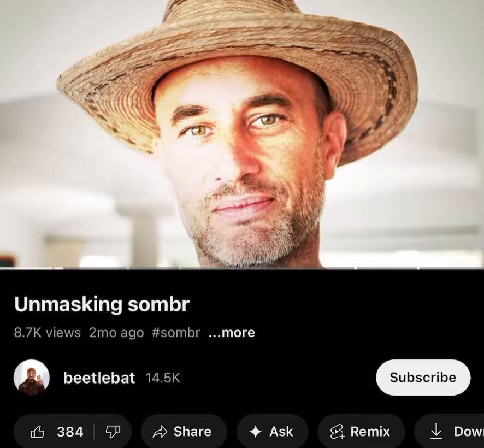
Task: Click the Ask label button
Action: coord(281,432)
